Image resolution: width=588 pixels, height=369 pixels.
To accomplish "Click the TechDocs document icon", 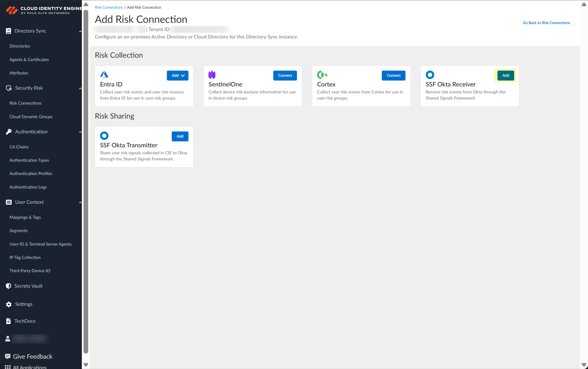I will click(x=8, y=321).
